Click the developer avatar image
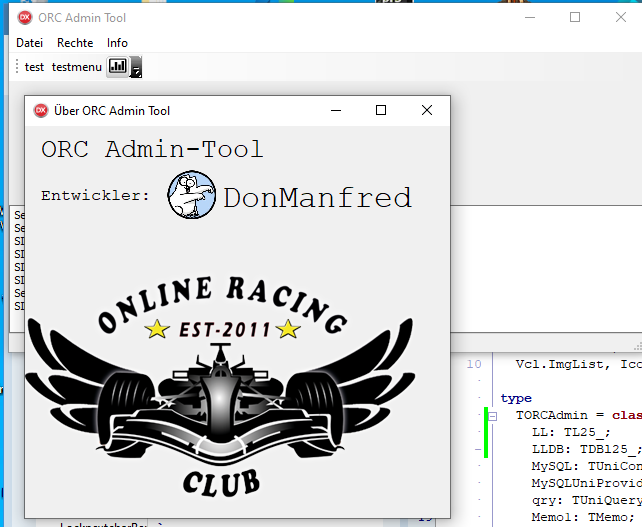642x527 pixels. click(191, 195)
